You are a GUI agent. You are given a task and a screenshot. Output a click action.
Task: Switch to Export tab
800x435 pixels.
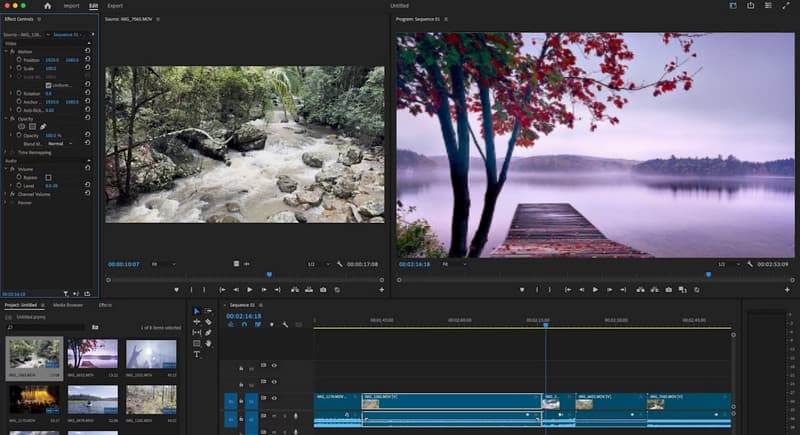115,6
